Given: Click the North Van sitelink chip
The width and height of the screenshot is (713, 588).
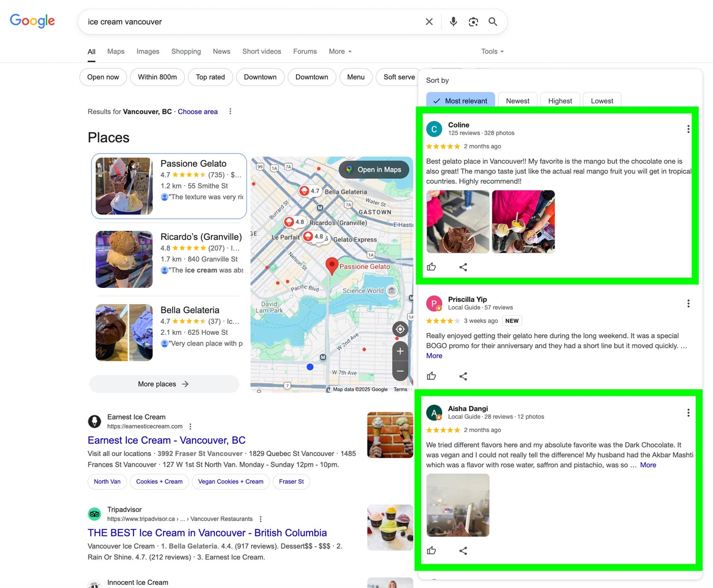Looking at the screenshot, I should pos(107,482).
